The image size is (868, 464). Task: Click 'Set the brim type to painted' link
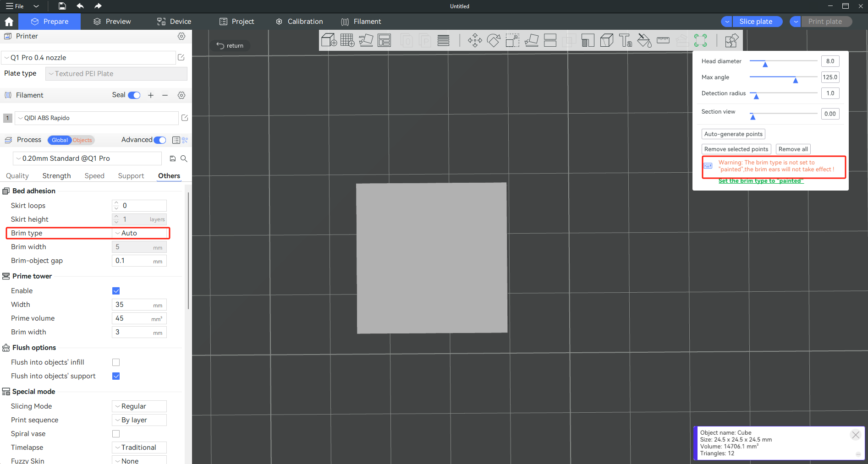click(761, 181)
